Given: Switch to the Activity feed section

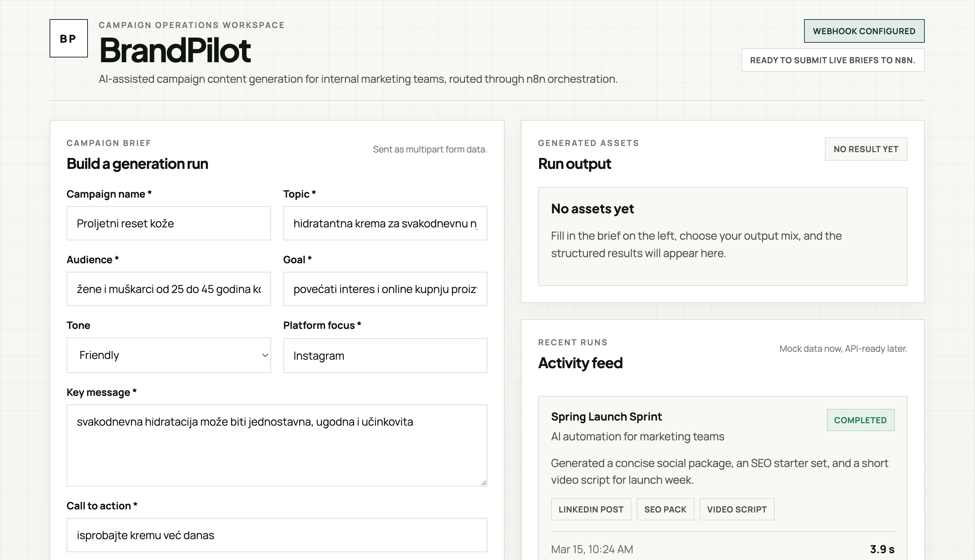Looking at the screenshot, I should pos(580,363).
